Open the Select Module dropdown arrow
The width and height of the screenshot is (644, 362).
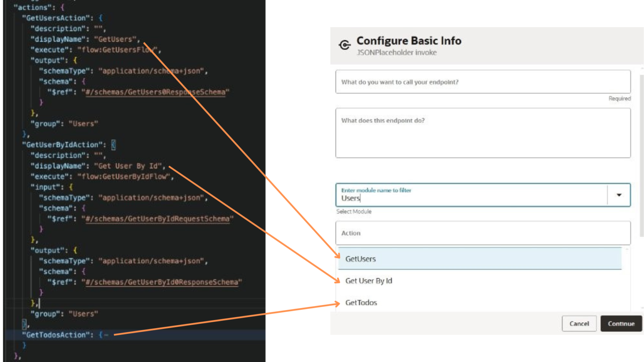pyautogui.click(x=620, y=195)
